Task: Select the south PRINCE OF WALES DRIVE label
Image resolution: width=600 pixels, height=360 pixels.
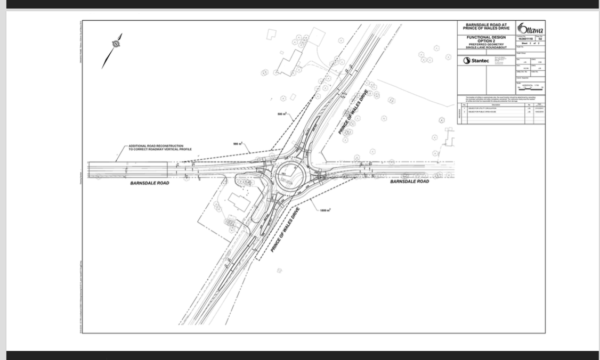Action: pos(285,229)
